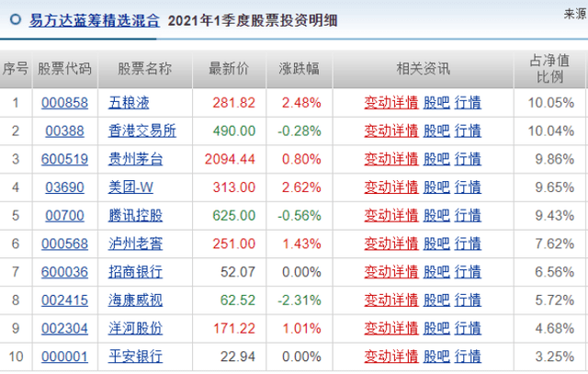The width and height of the screenshot is (588, 374).
Task: Click stock code 03690
Action: click(64, 187)
